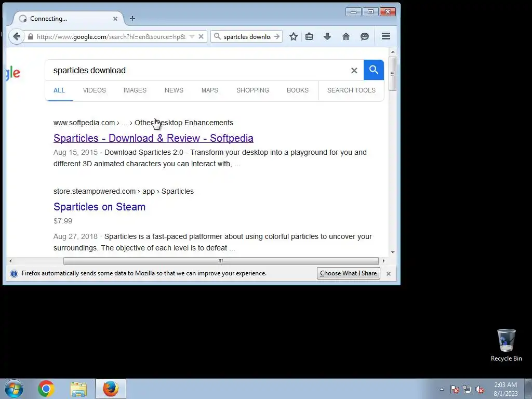Click the horizontal scrollbar left arrow
The image size is (532, 399).
coord(10,261)
